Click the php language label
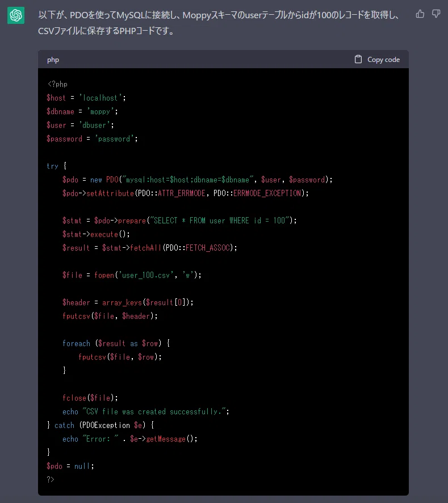 coord(53,60)
